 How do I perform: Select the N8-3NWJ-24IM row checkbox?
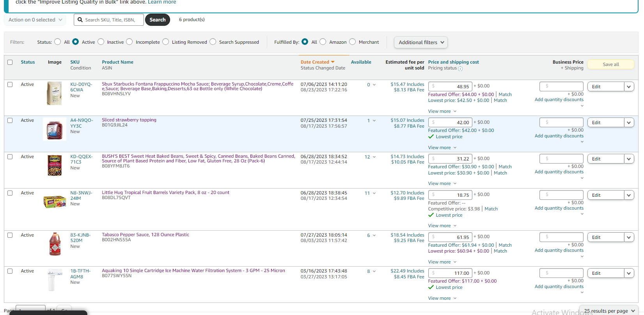coord(10,193)
